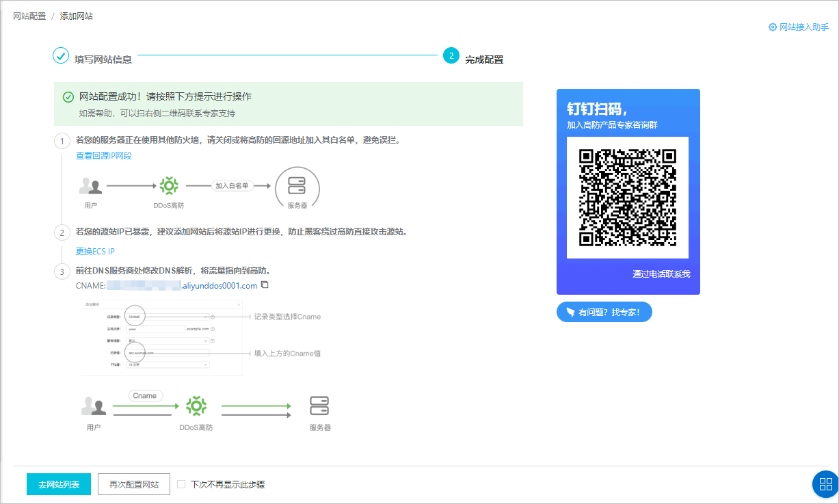This screenshot has width=839, height=504.
Task: Click 钉钉扫码 heading text
Action: [598, 109]
